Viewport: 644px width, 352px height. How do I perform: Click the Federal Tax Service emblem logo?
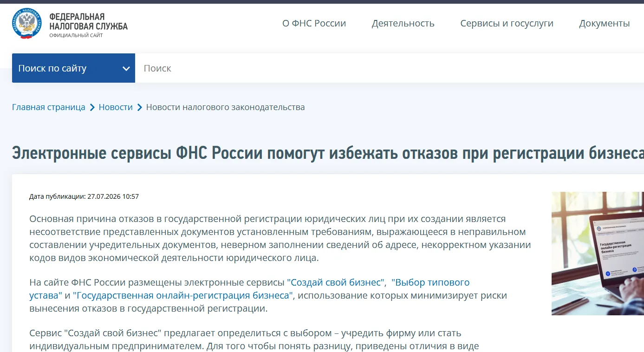27,23
